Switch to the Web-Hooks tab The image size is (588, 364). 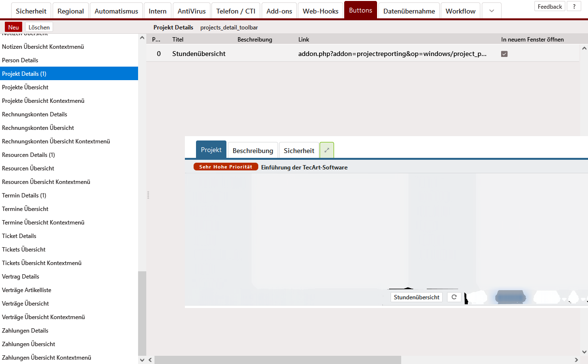pos(321,11)
